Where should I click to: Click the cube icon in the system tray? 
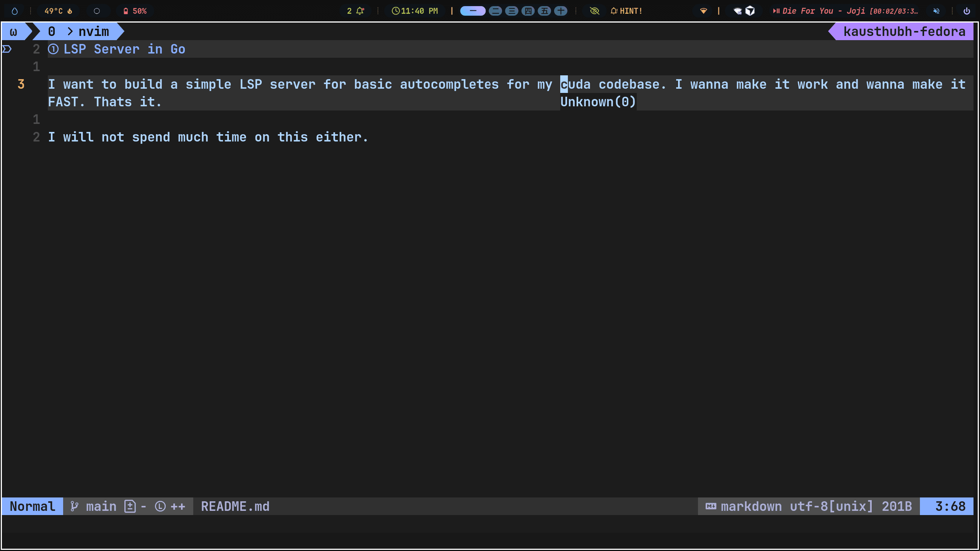(750, 11)
